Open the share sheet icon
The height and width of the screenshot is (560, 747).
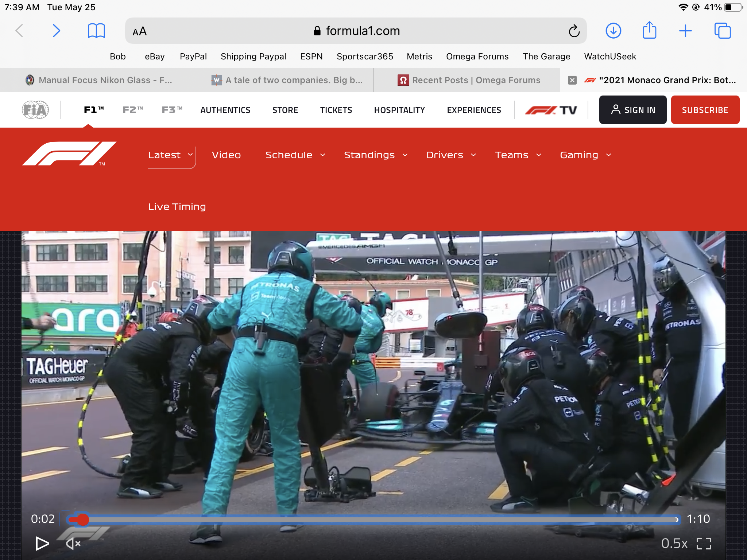(x=649, y=30)
